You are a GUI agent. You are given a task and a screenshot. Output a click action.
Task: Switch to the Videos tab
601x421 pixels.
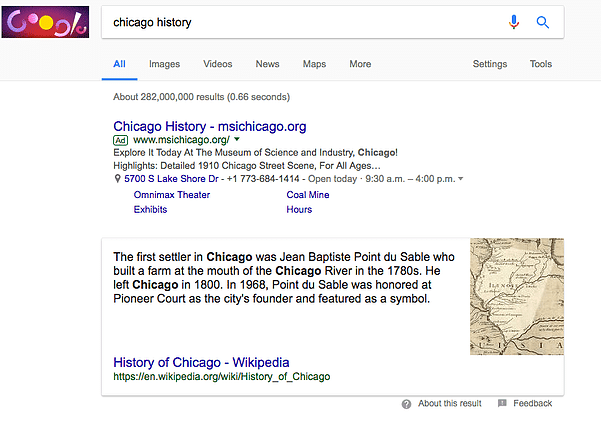coord(217,64)
